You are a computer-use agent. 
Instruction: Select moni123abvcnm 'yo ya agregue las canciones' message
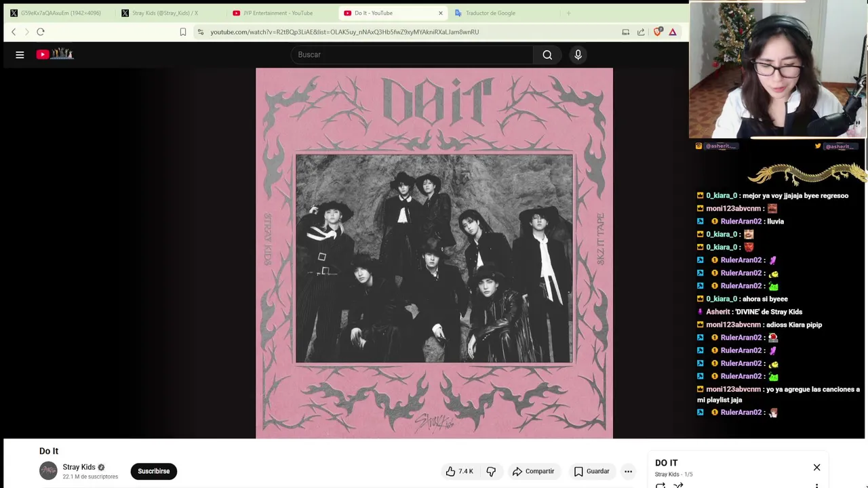778,394
